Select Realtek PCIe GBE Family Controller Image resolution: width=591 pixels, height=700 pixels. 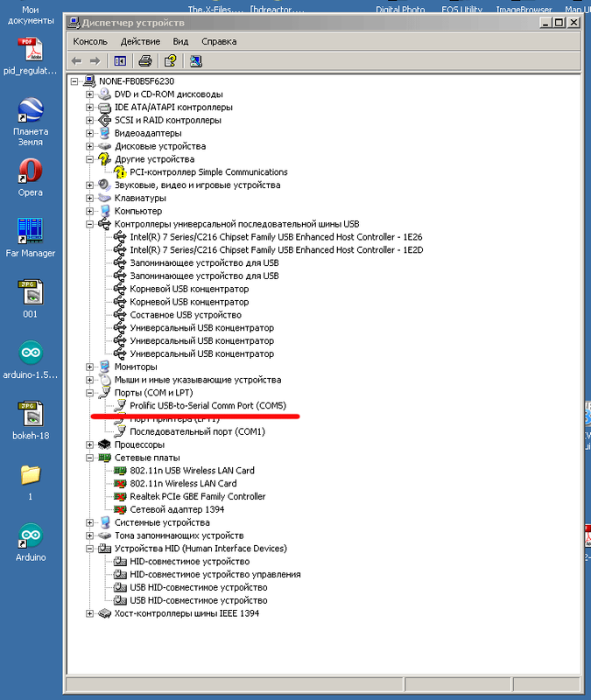pyautogui.click(x=198, y=496)
